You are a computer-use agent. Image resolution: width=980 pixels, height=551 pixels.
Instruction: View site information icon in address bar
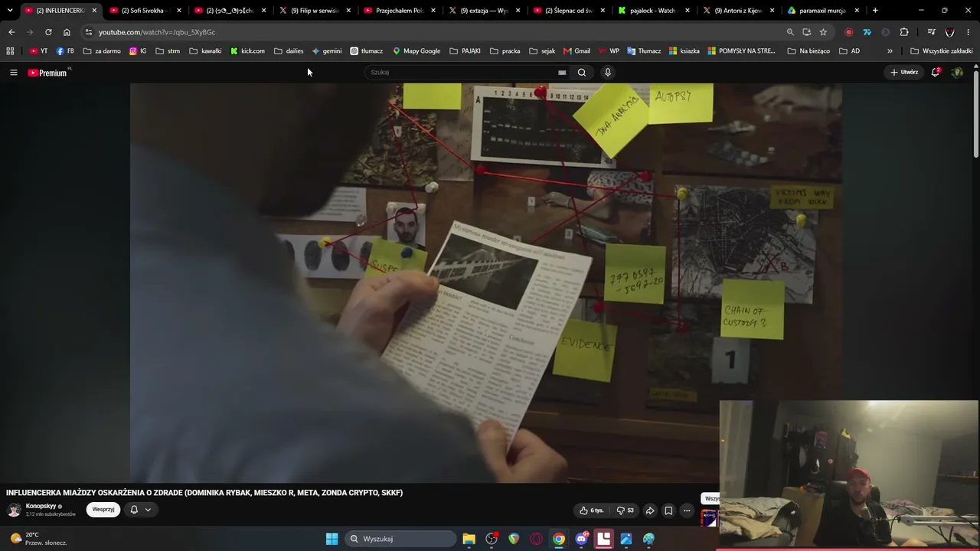point(89,32)
